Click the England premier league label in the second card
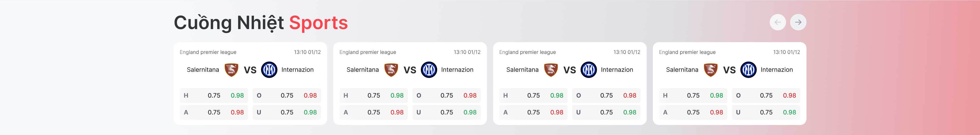This screenshot has width=980, height=135. click(x=367, y=52)
